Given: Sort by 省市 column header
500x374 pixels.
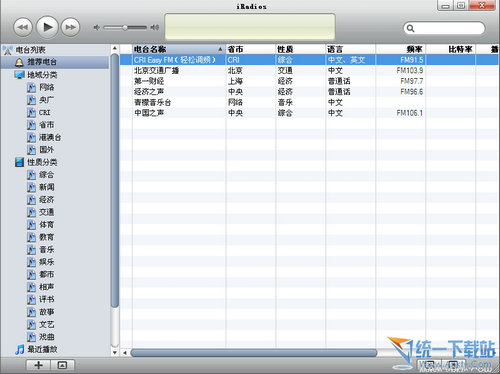Looking at the screenshot, I should click(251, 49).
